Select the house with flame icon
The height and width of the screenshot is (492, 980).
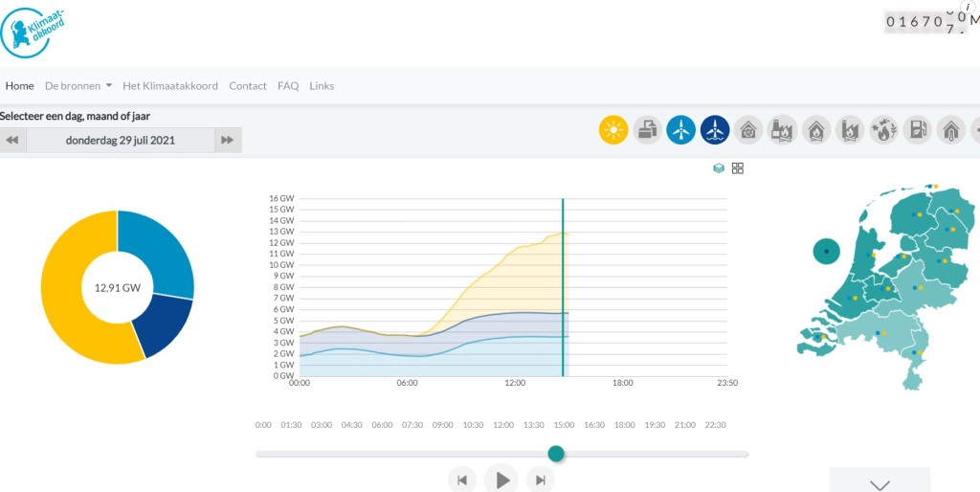pos(815,130)
